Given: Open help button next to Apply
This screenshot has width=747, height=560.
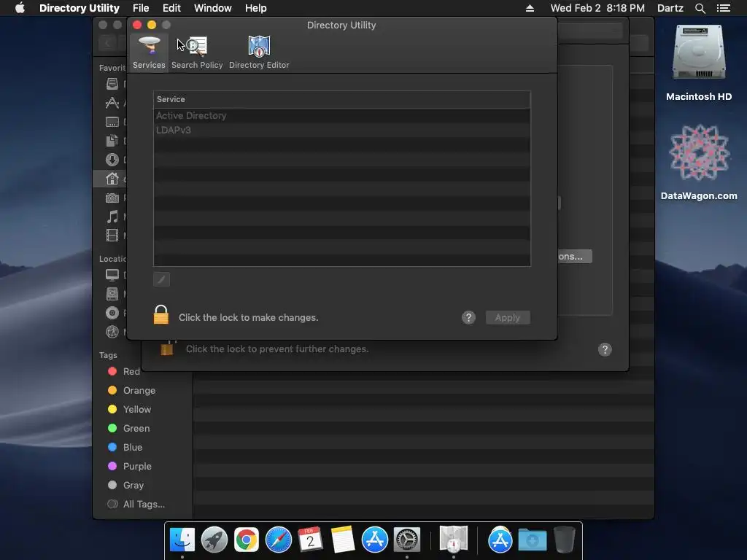Looking at the screenshot, I should (468, 318).
